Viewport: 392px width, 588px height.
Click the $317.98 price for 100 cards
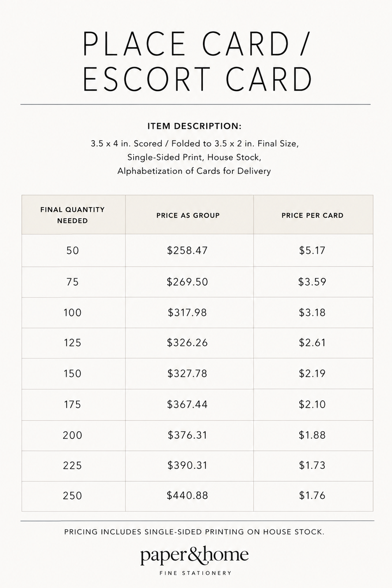pyautogui.click(x=188, y=312)
